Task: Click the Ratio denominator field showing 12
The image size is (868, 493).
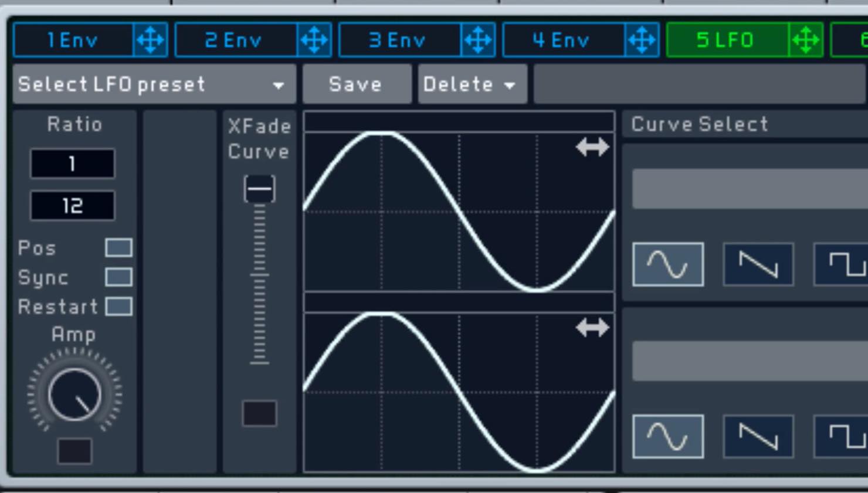Action: (x=73, y=206)
